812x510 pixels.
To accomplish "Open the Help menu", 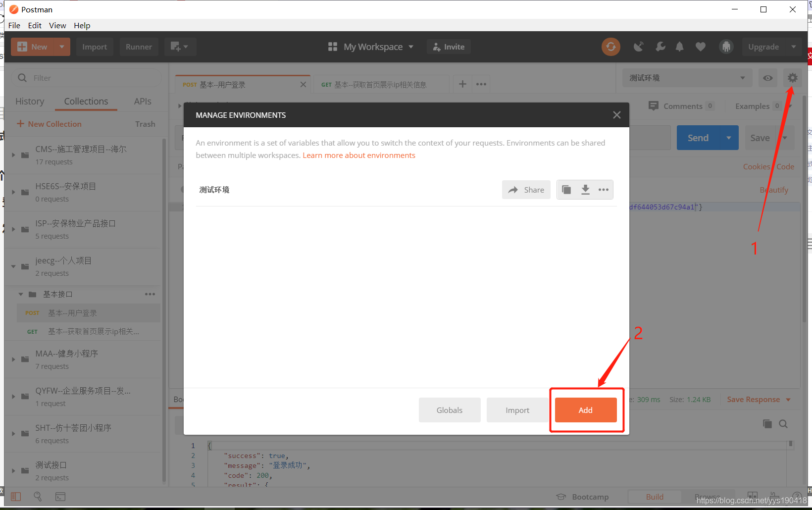I will pyautogui.click(x=82, y=25).
